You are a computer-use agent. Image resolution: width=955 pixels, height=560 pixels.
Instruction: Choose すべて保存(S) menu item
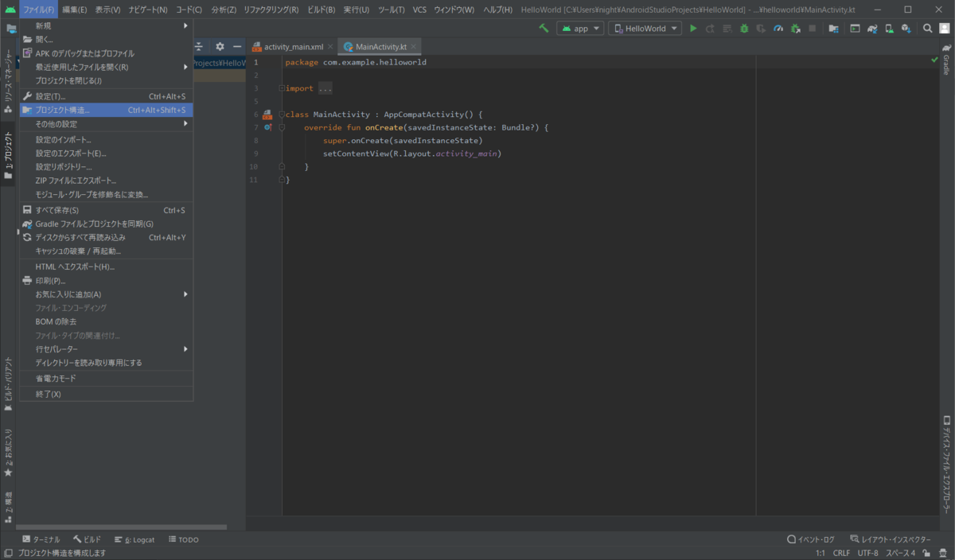(107, 210)
